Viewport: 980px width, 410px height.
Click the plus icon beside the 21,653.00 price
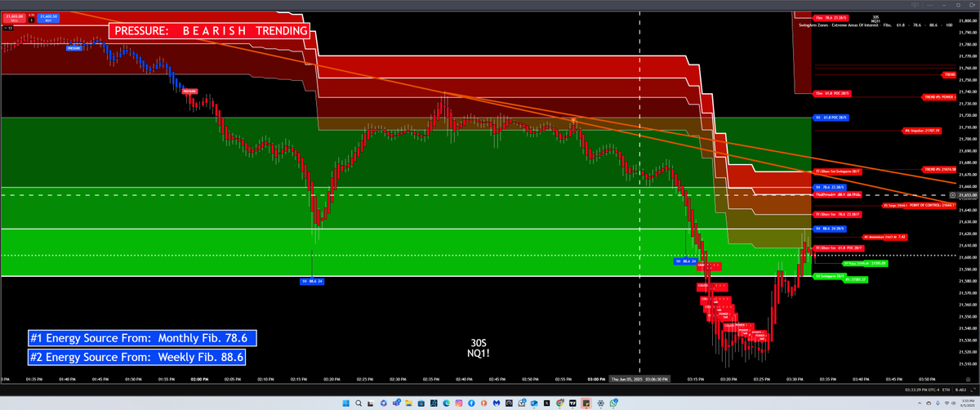[952, 195]
